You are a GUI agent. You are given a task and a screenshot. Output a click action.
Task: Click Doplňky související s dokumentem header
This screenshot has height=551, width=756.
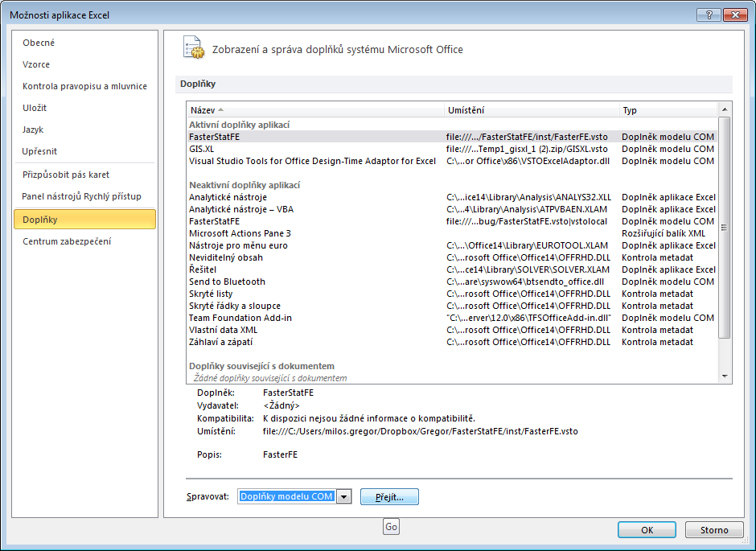point(262,366)
